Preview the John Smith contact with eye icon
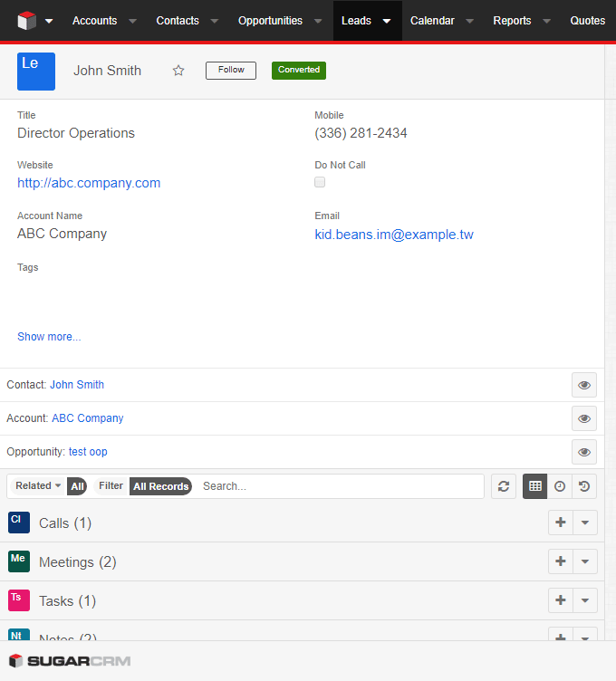 pos(584,385)
